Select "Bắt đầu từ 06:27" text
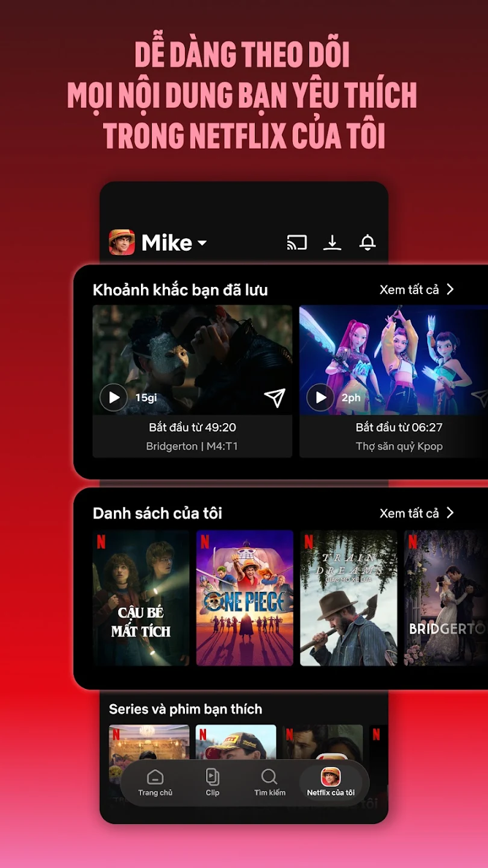The image size is (488, 868). coord(399,427)
